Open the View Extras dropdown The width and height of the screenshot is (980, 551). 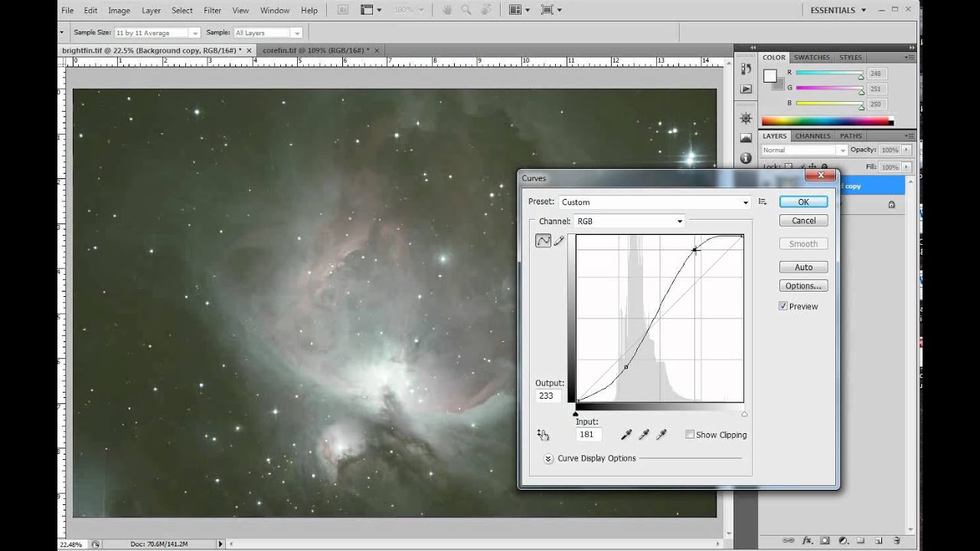coord(371,10)
